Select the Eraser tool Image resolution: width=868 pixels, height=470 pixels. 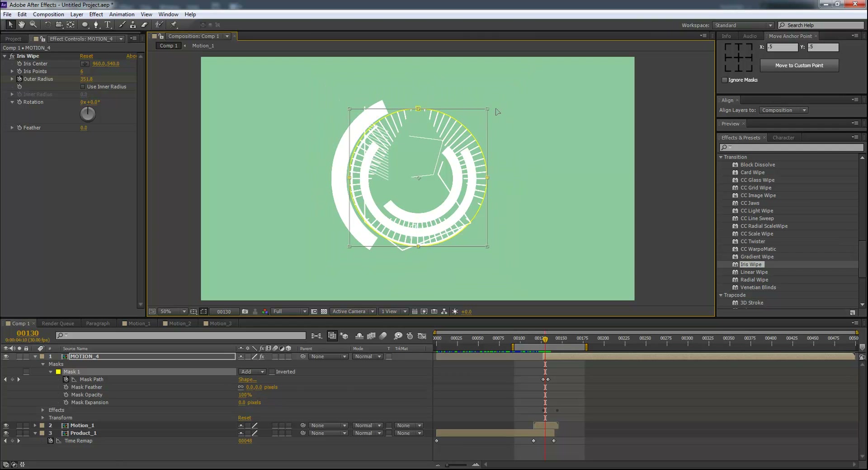[144, 24]
